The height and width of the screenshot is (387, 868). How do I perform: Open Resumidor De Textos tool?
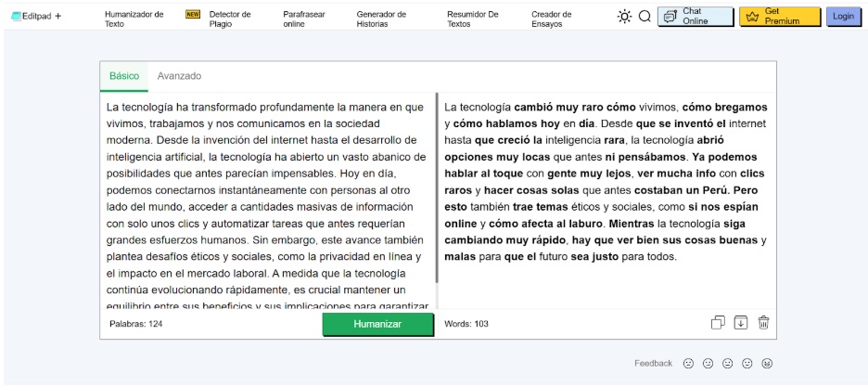pos(472,19)
